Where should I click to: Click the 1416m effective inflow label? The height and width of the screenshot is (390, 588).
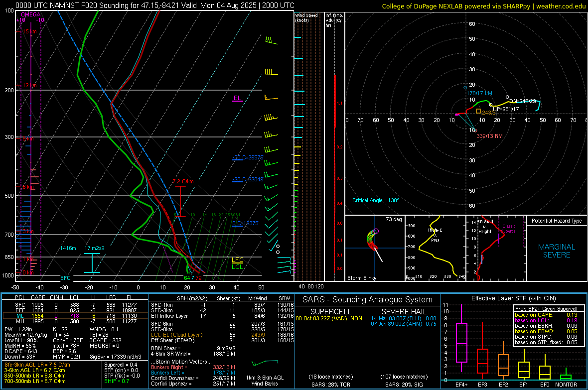(x=68, y=248)
